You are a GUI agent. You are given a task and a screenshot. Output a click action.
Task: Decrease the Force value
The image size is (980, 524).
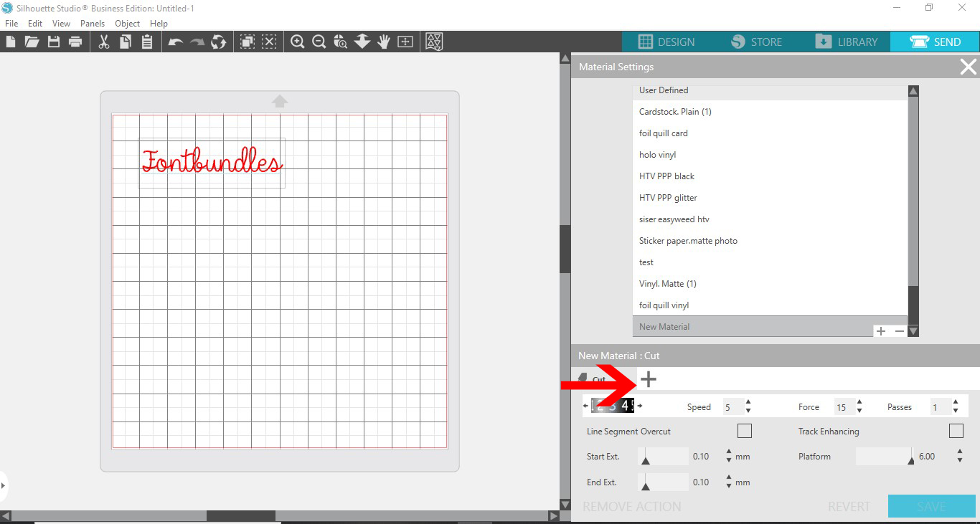(859, 411)
